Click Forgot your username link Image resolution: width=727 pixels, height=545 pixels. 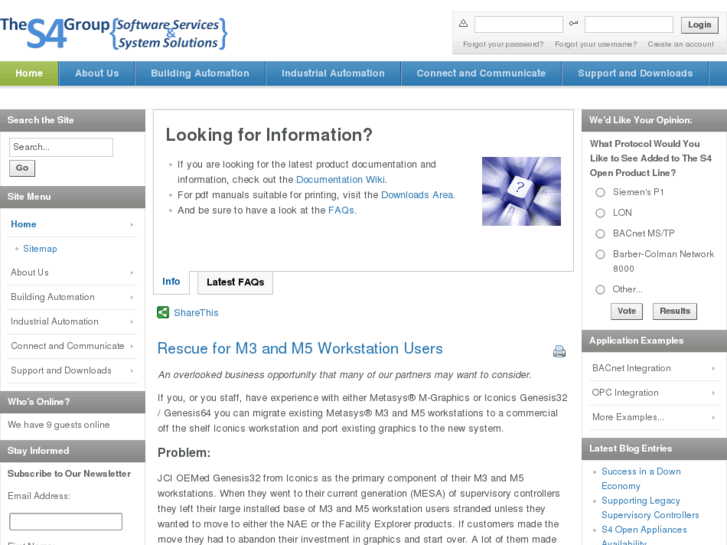click(x=596, y=45)
